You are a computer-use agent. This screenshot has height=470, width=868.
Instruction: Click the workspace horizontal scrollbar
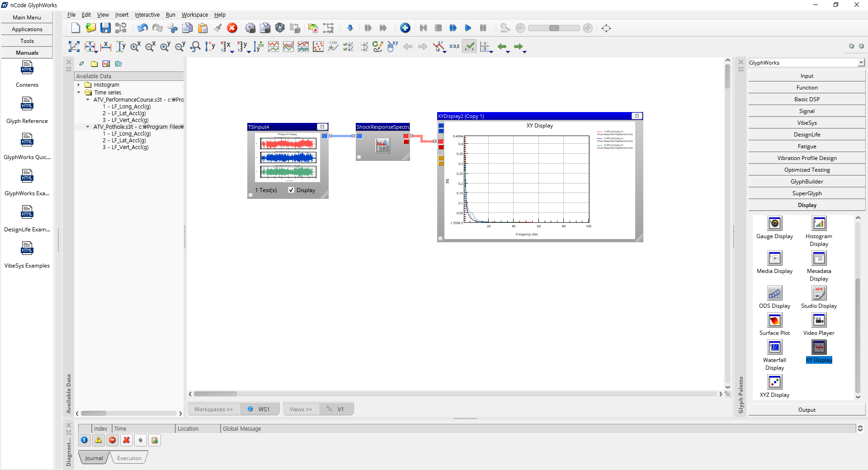[215, 394]
